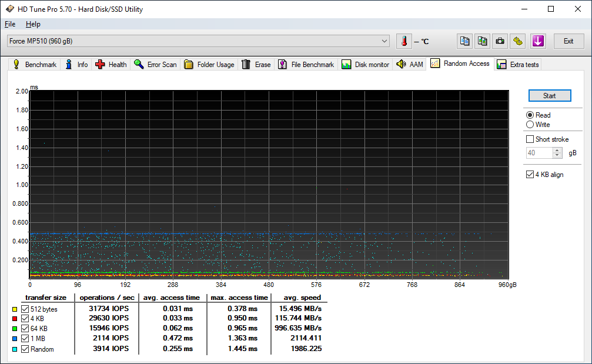Click the camera save screenshot icon
Image resolution: width=592 pixels, height=364 pixels.
point(500,41)
